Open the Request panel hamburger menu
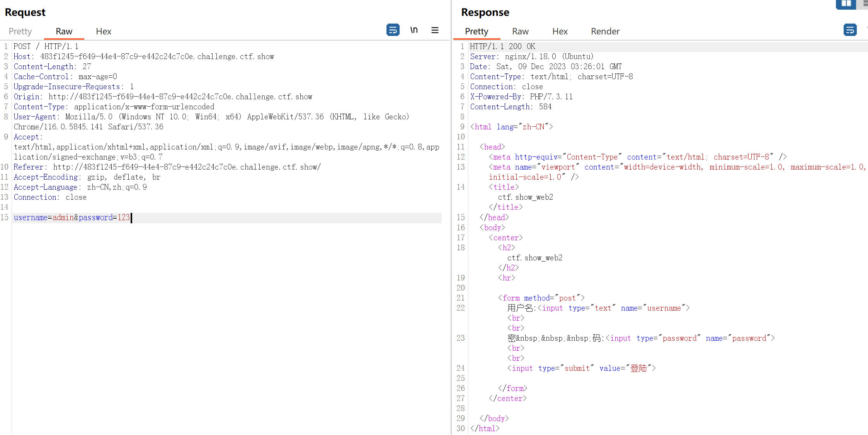Viewport: 868px width, 435px height. click(435, 30)
